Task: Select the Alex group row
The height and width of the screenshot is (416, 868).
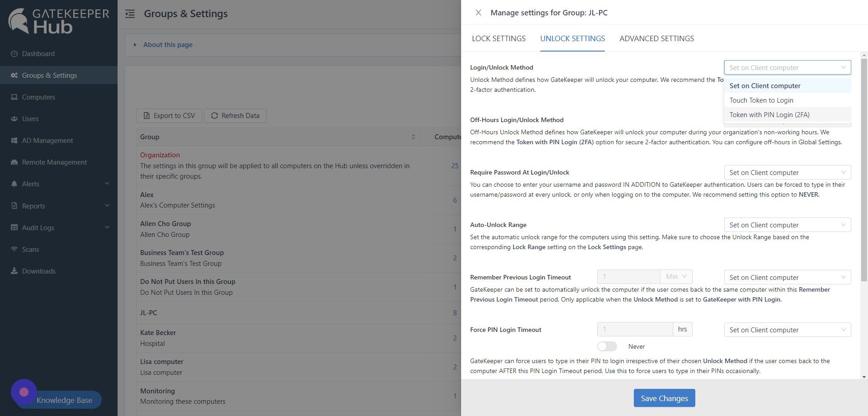Action: pyautogui.click(x=298, y=200)
